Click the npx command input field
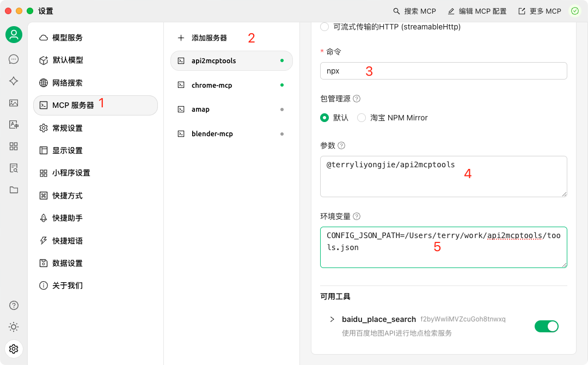Image resolution: width=588 pixels, height=365 pixels. (444, 70)
